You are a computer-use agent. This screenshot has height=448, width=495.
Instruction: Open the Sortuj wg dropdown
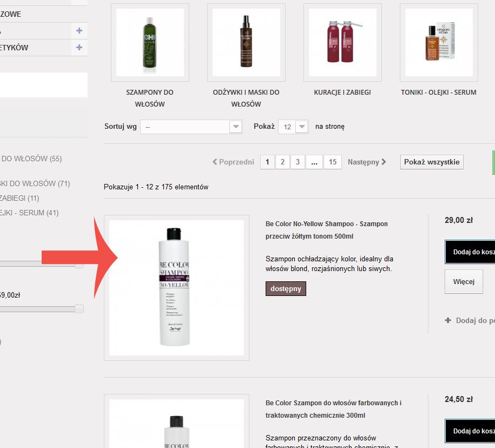pyautogui.click(x=192, y=127)
